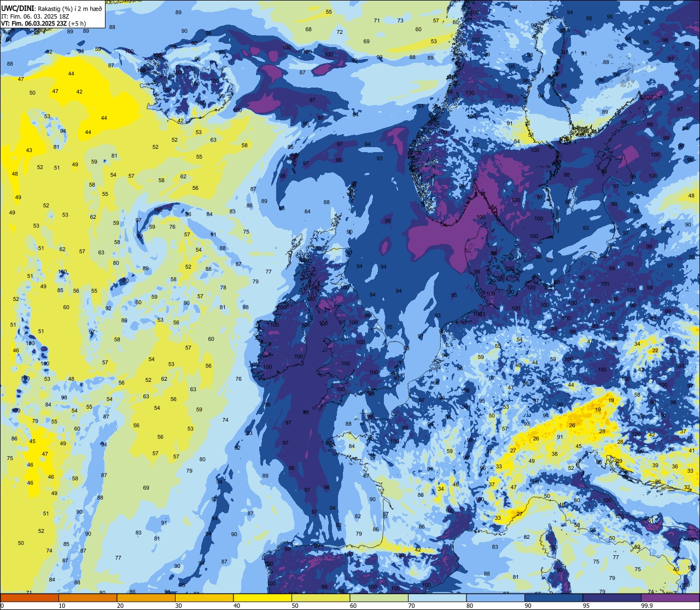700x610 pixels.
Task: Click the '99.9' legend tick label
Action: (647, 606)
